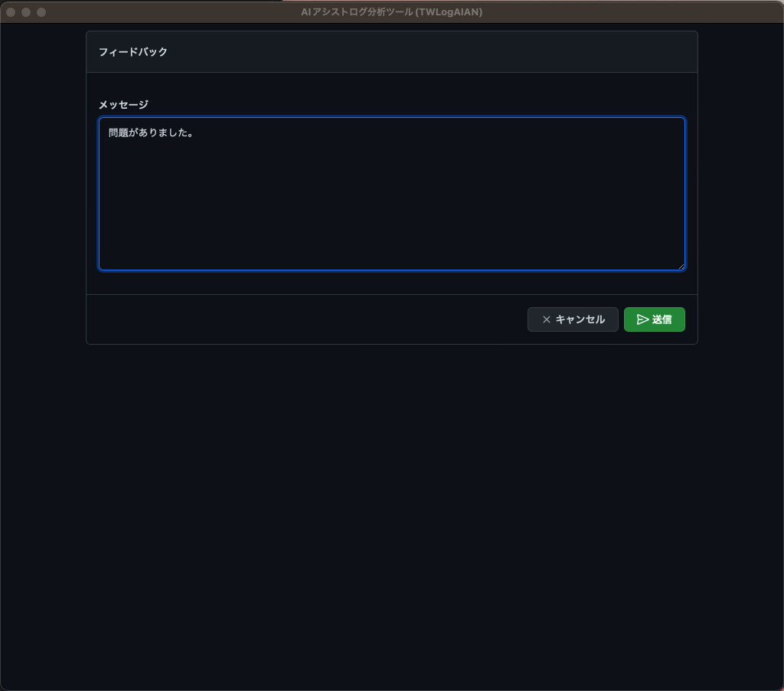Click the X icon on キャンセル
This screenshot has height=691, width=784.
(546, 319)
